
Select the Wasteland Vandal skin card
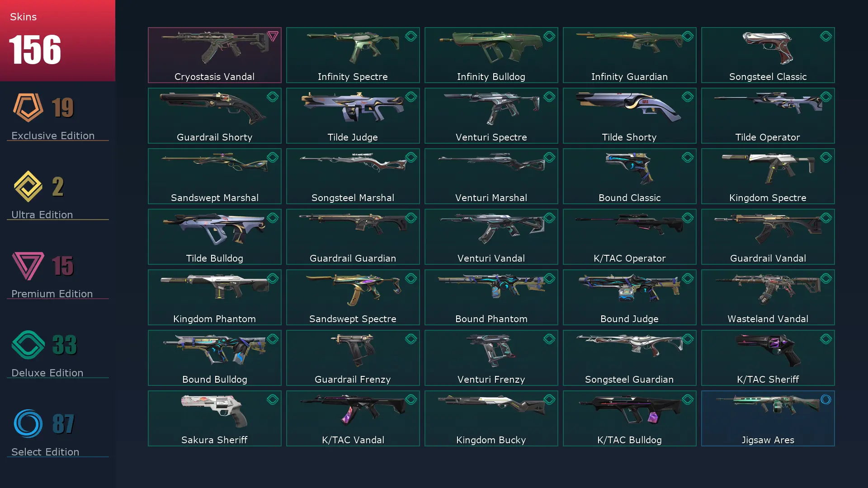click(768, 297)
